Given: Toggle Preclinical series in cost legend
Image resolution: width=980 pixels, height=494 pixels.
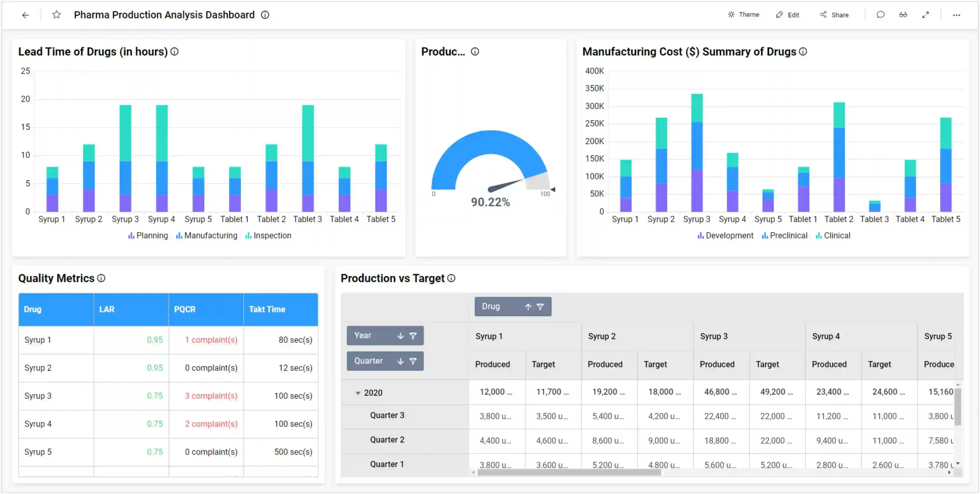Looking at the screenshot, I should tap(785, 236).
